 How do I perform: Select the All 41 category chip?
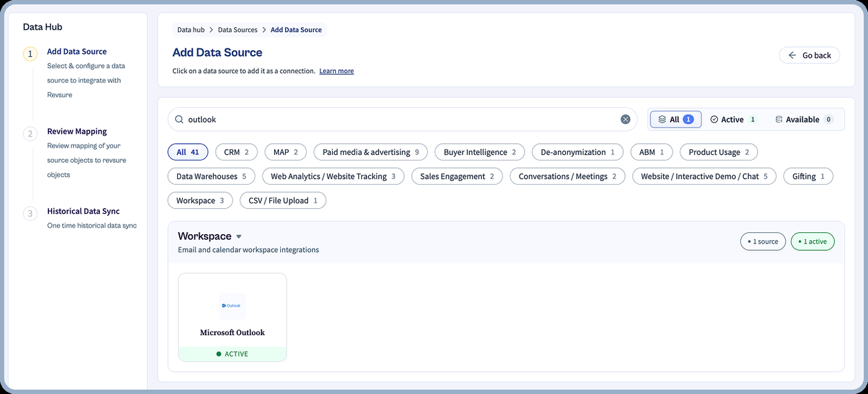[188, 152]
